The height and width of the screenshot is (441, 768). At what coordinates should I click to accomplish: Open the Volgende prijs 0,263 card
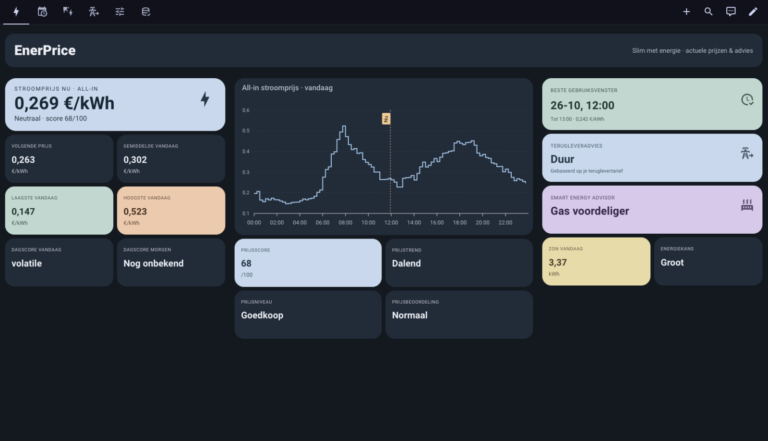point(59,159)
